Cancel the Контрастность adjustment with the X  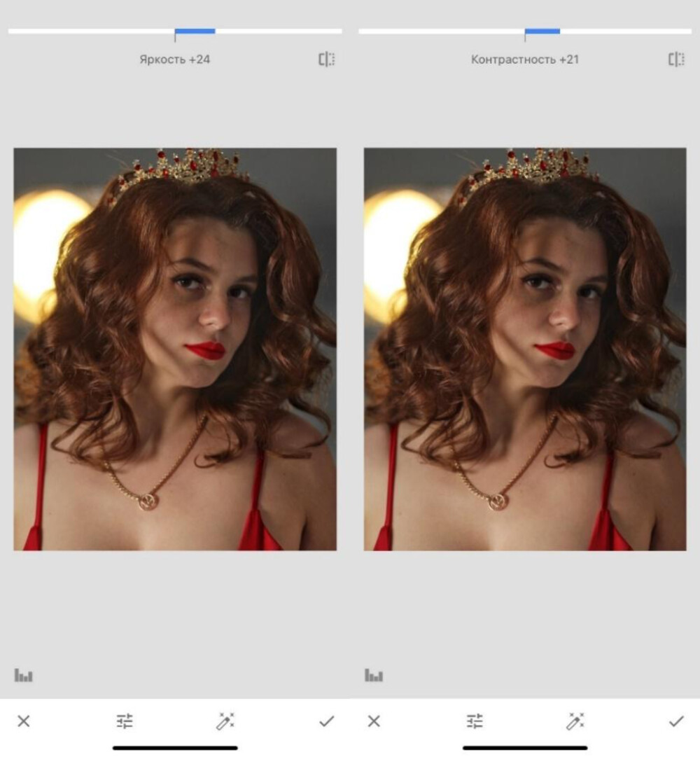click(374, 721)
